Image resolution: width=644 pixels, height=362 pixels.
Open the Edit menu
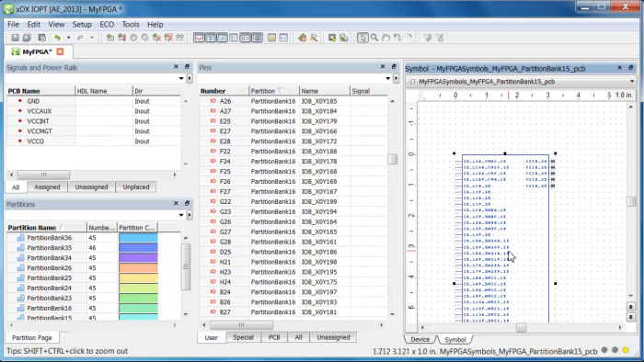click(34, 25)
